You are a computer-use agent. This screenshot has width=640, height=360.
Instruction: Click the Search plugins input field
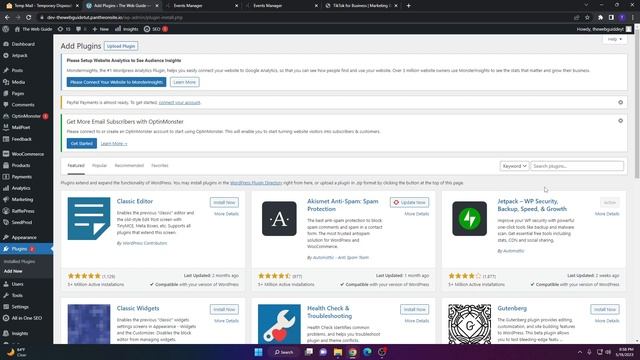(x=577, y=166)
